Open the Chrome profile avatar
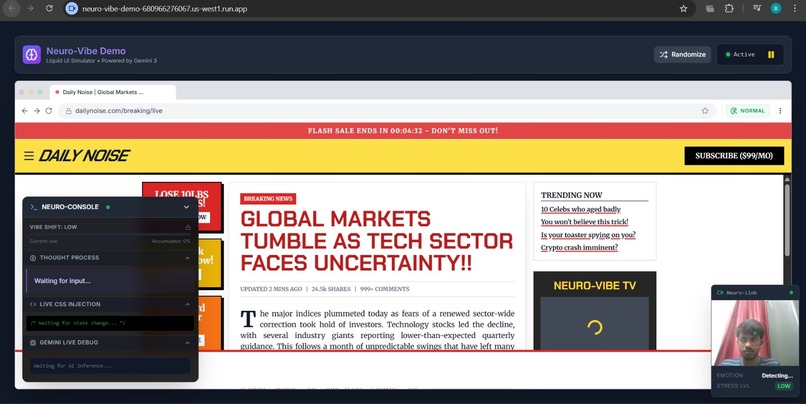 pyautogui.click(x=776, y=8)
